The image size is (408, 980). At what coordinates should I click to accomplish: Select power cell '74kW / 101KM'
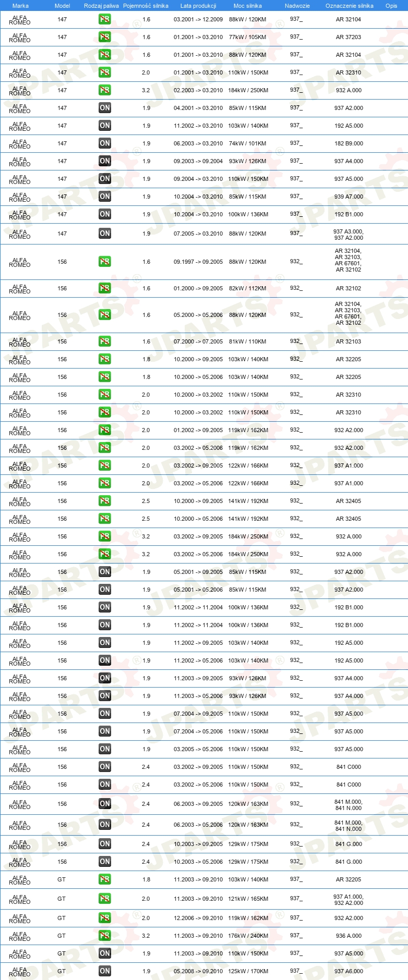247,143
